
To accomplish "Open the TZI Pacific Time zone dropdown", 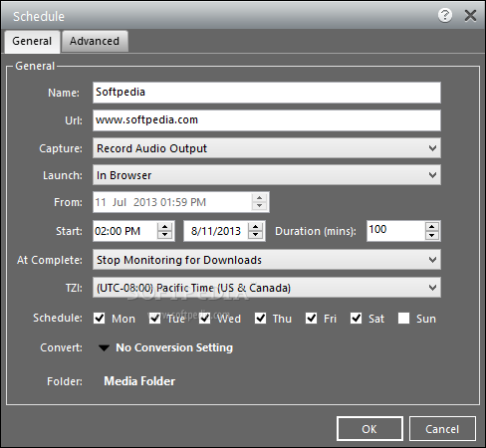I will 267,288.
